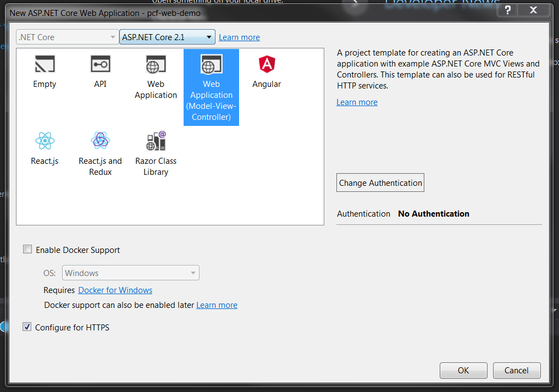Open the Docker for Windows link
Image resolution: width=559 pixels, height=392 pixels.
coord(115,290)
